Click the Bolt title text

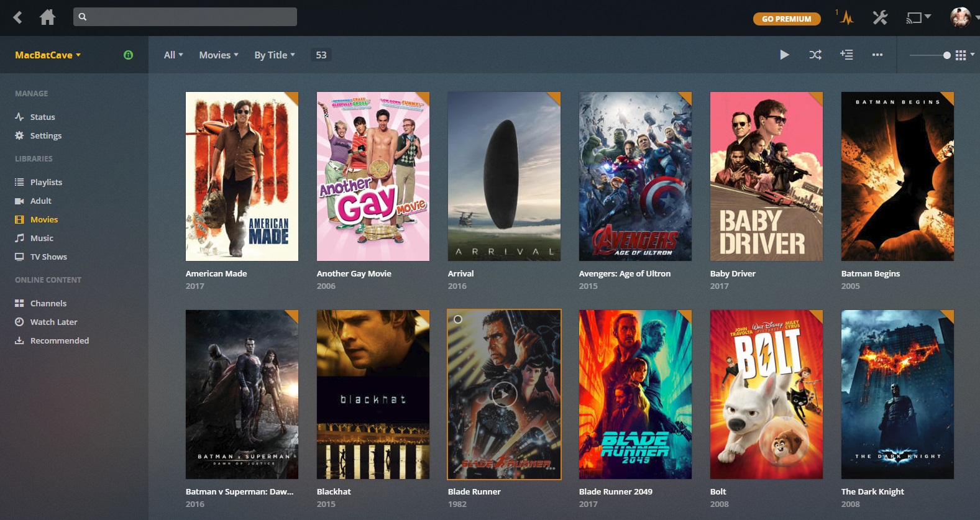click(718, 491)
